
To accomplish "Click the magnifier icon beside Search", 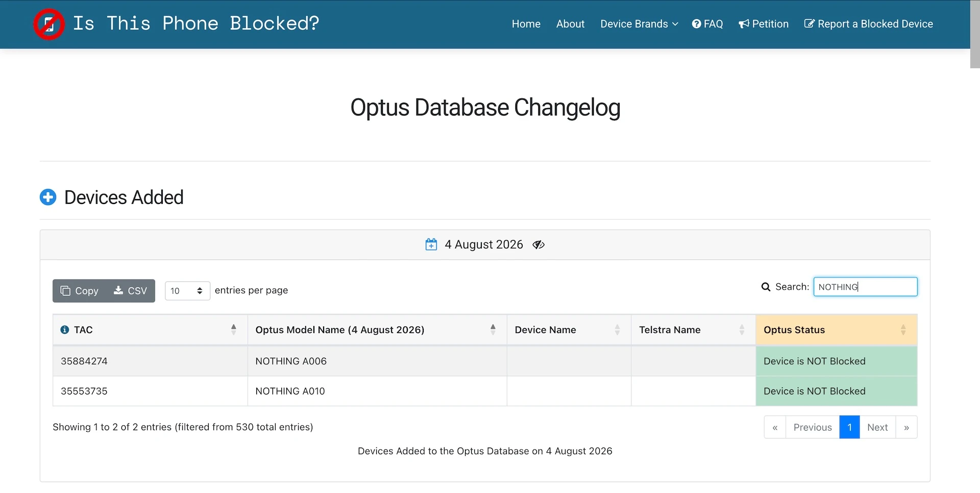I will pos(766,287).
